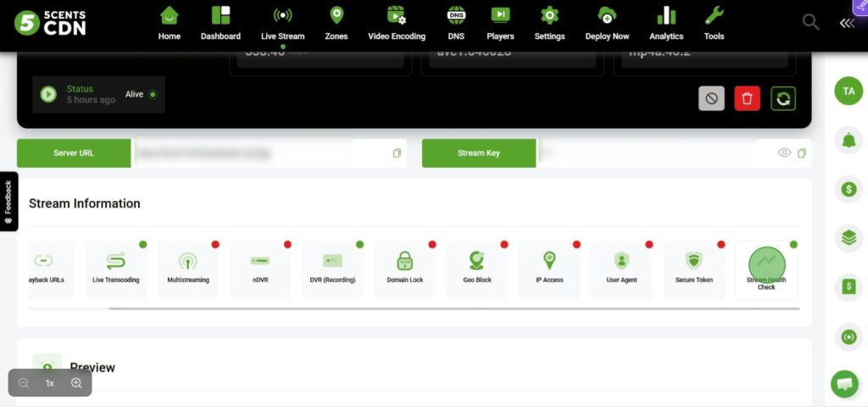Expand the collapsed right sidebar chevrons
Viewport: 868px width, 411px height.
(847, 23)
